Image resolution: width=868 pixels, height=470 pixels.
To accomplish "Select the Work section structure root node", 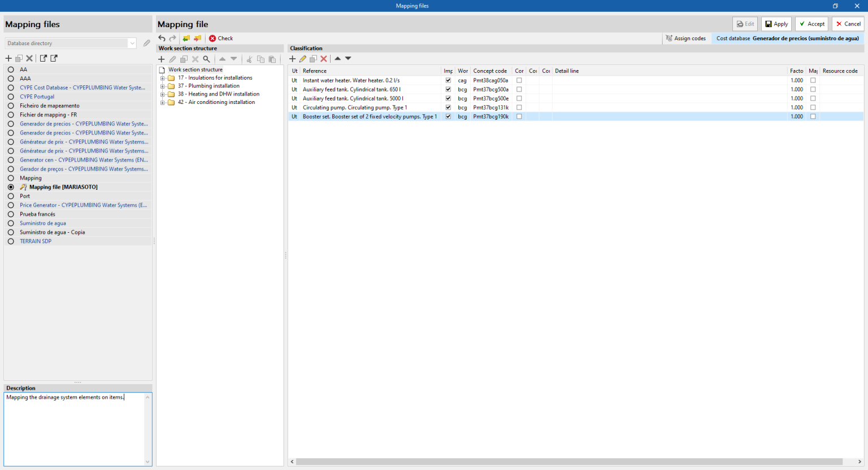I will point(196,69).
